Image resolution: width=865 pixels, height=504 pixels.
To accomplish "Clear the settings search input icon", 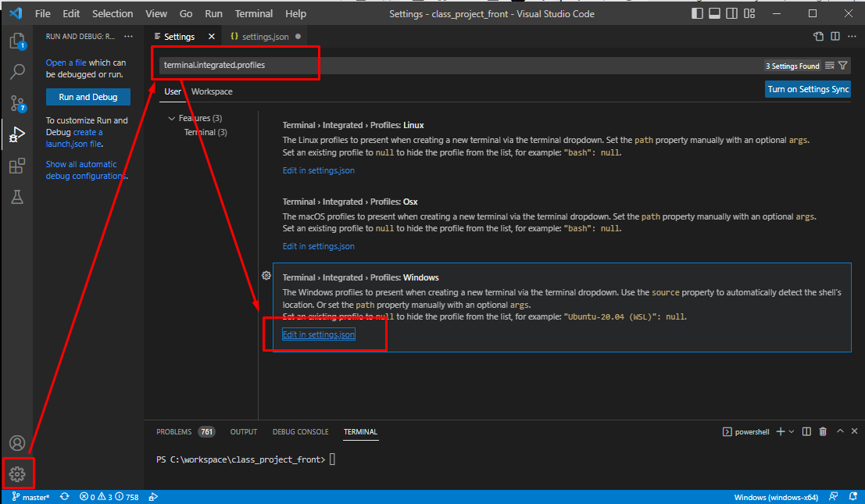I will click(829, 66).
